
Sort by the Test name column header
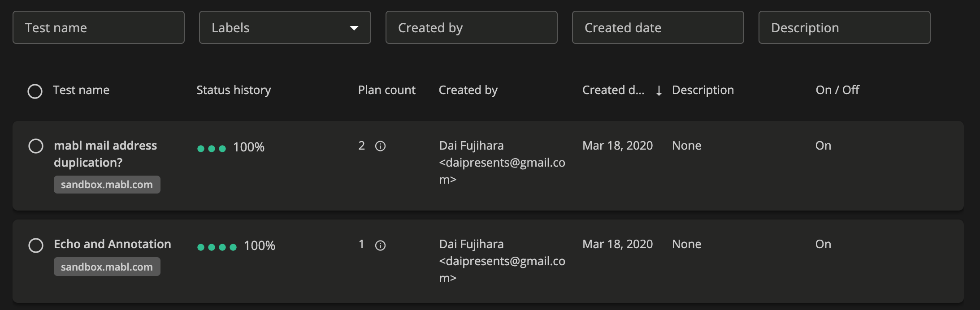(81, 90)
